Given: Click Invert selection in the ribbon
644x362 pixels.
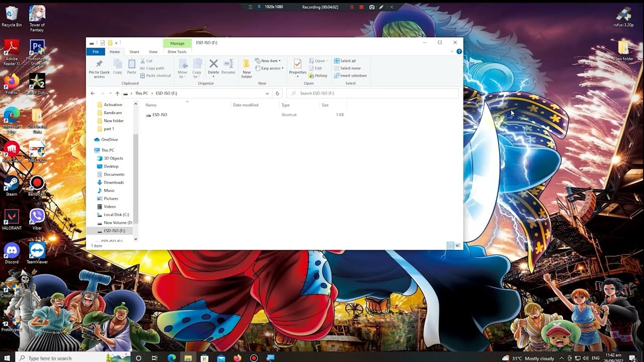Looking at the screenshot, I should click(350, 76).
